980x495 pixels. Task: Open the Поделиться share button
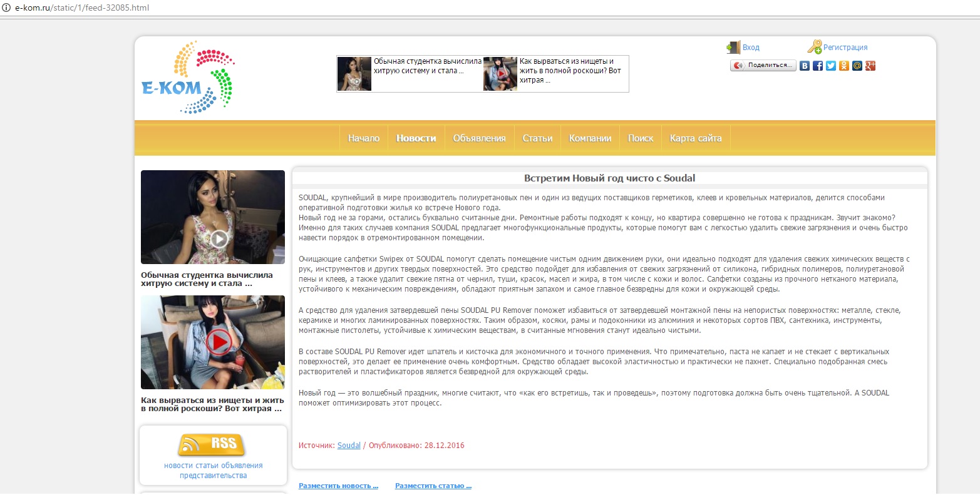click(x=763, y=65)
